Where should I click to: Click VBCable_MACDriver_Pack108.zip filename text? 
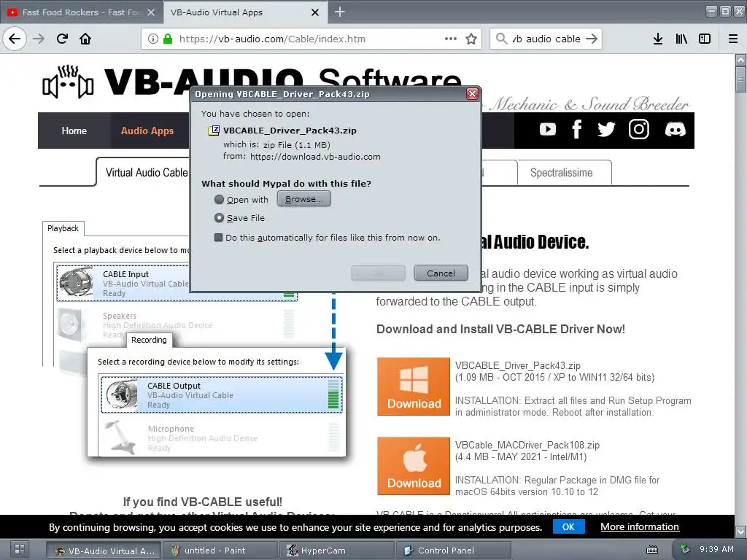tap(527, 446)
